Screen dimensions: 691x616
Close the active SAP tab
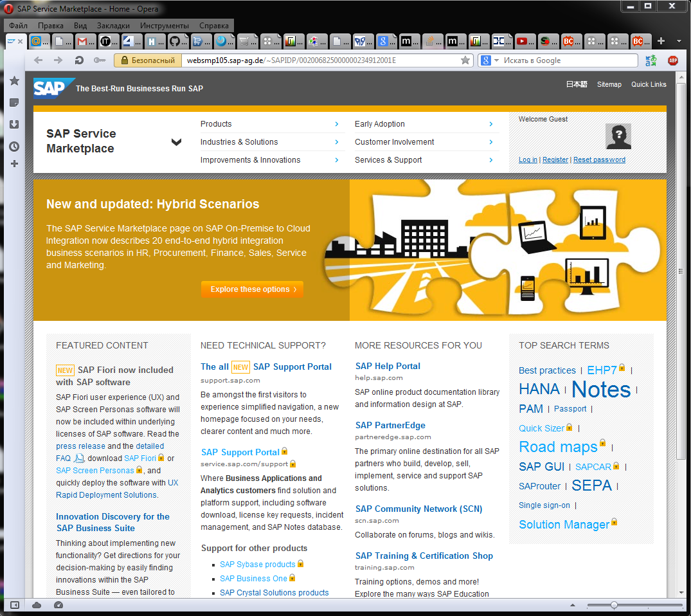[x=21, y=41]
